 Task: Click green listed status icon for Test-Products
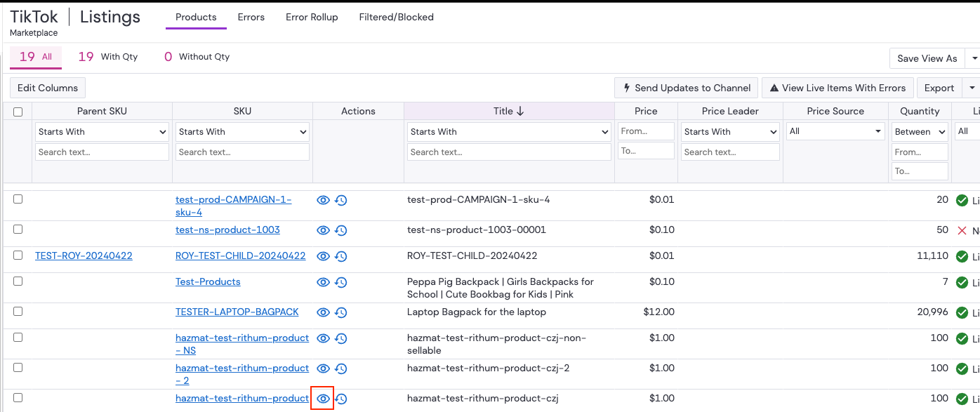point(962,282)
